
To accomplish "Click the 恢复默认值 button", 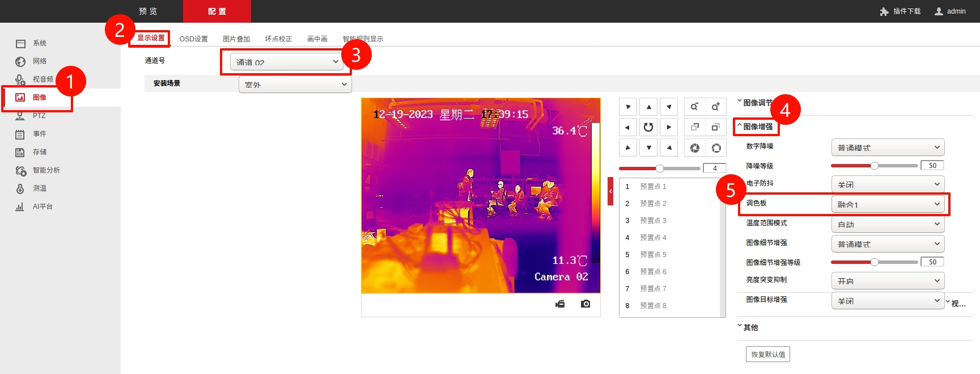I will click(x=768, y=354).
